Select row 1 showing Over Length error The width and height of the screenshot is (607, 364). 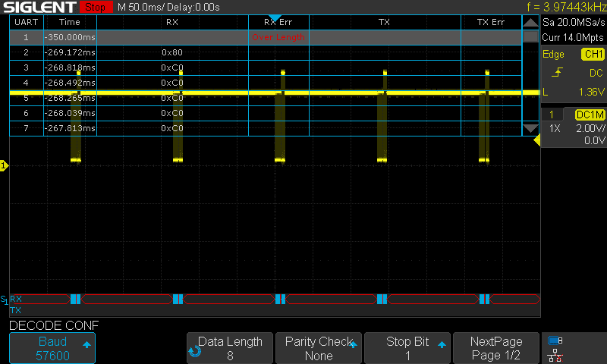(265, 37)
